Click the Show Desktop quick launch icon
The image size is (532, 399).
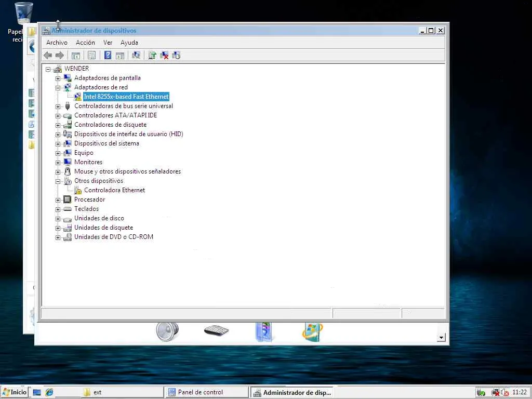pos(37,392)
